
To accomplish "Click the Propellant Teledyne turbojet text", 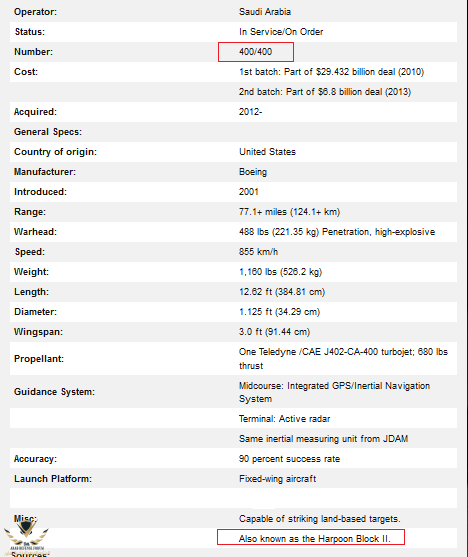I will (343, 359).
